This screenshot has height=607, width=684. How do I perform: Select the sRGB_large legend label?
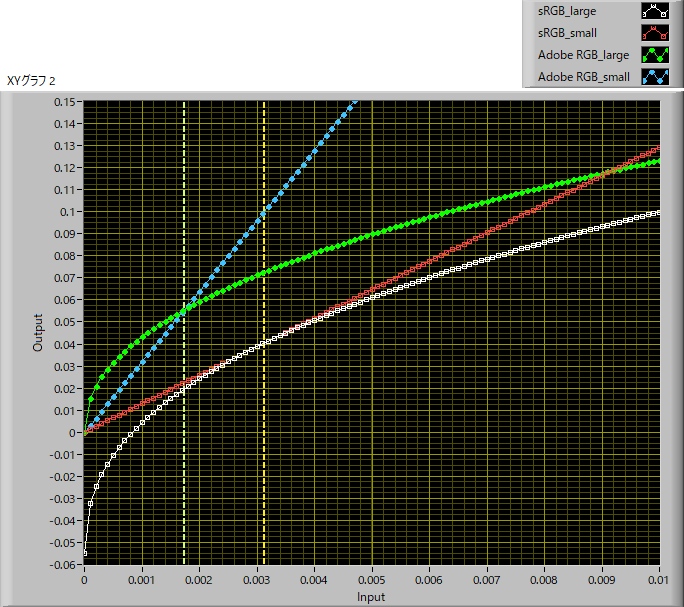tap(568, 12)
